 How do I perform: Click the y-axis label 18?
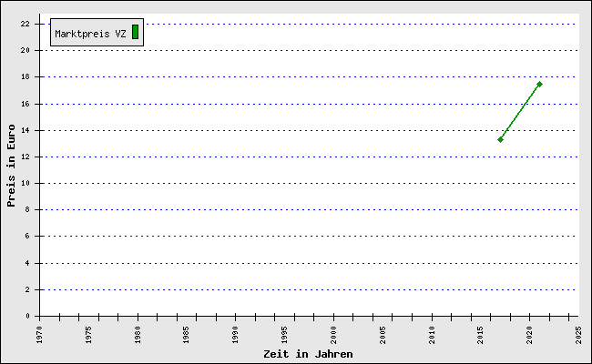coord(25,76)
